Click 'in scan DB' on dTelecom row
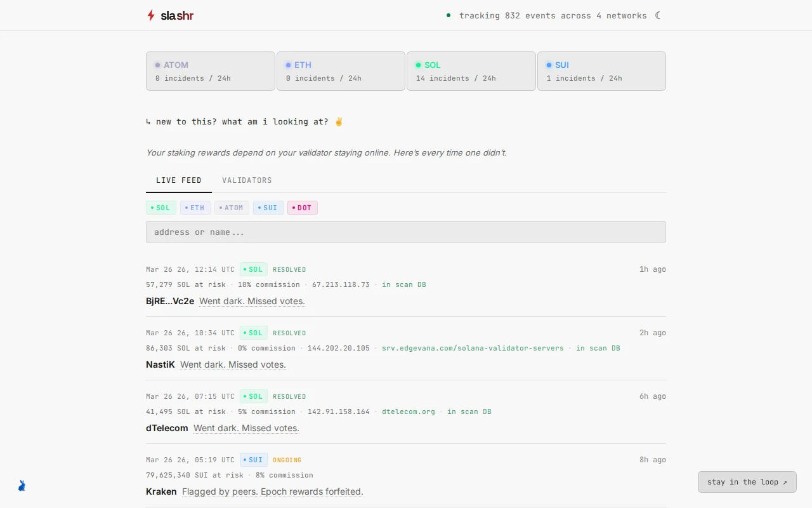 (469, 411)
